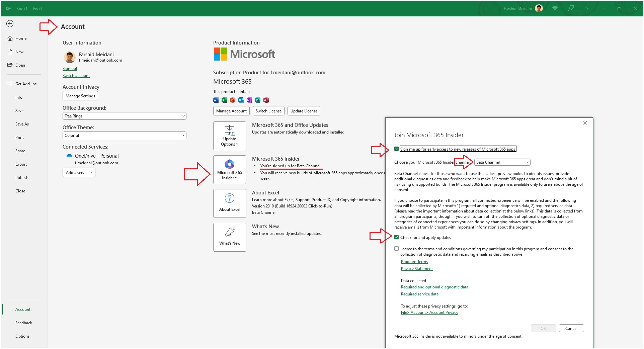The image size is (644, 349).
Task: Click the Word icon in product list
Action: [216, 100]
